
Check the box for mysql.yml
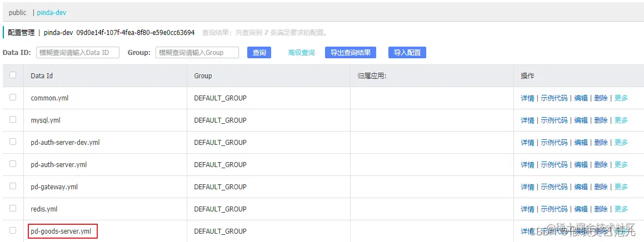(x=13, y=119)
